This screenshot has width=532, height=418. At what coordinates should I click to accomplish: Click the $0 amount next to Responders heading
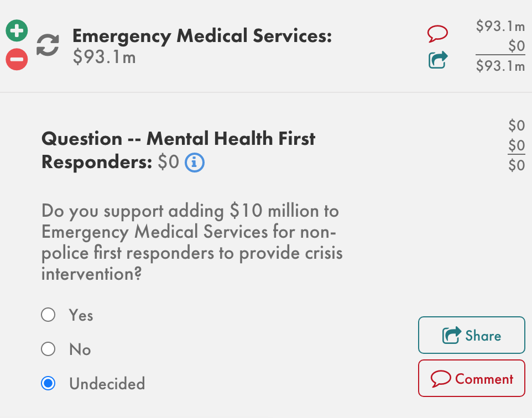click(x=168, y=163)
